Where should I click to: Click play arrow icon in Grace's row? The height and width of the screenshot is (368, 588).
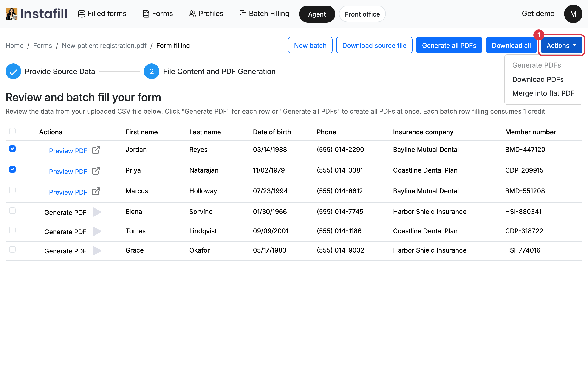tap(97, 250)
